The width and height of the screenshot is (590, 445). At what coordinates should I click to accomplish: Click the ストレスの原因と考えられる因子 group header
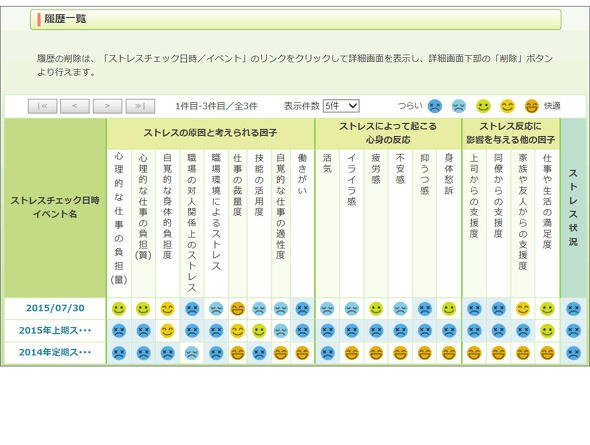[210, 133]
